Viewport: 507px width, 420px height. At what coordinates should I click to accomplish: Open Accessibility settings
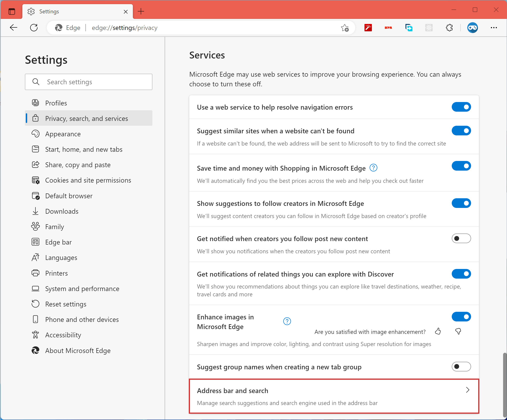tap(89, 335)
